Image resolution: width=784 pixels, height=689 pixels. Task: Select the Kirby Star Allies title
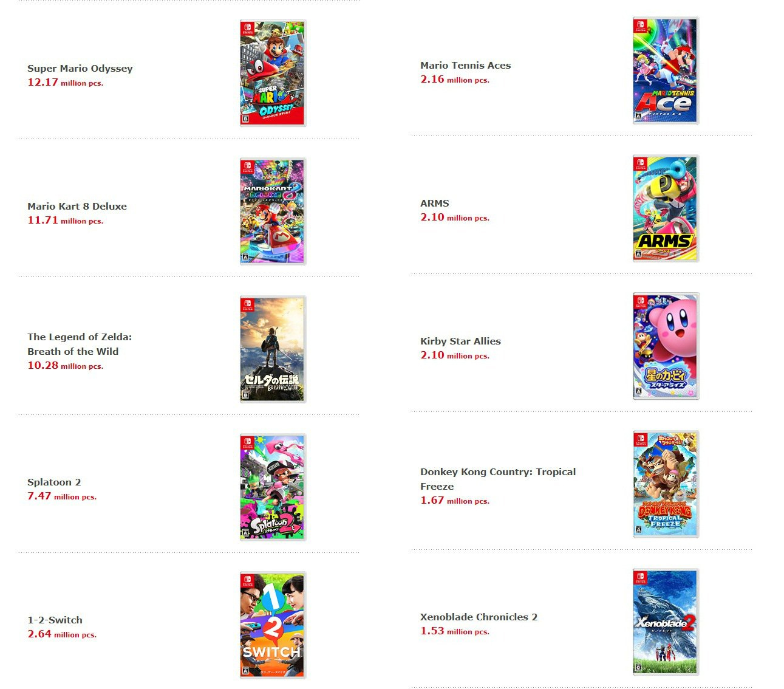click(x=460, y=341)
